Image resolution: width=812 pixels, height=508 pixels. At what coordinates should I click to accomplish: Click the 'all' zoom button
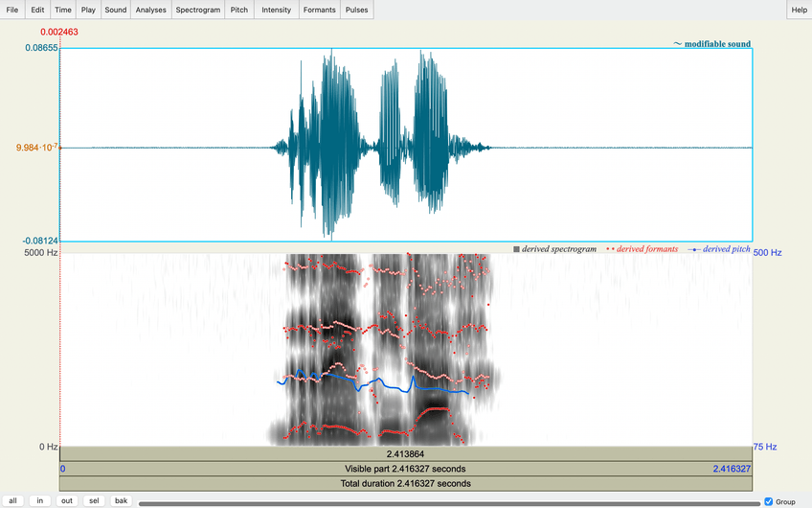13,501
